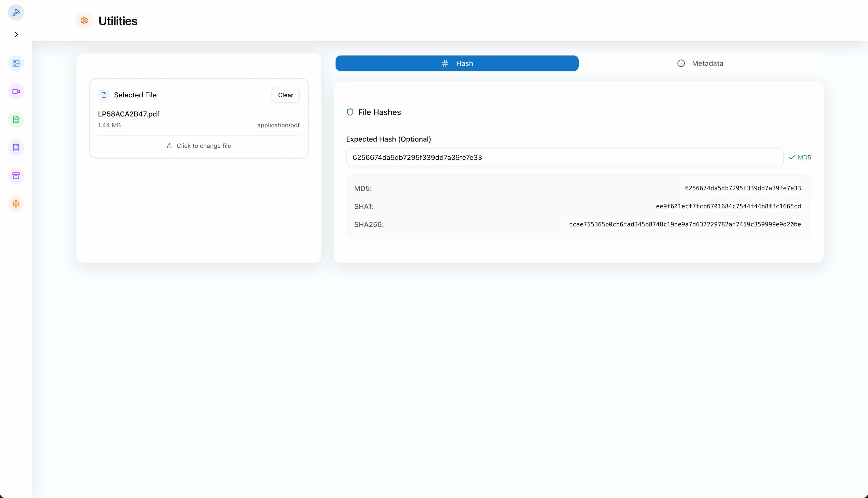Screen dimensions: 868x498
Task: Click the 1.44 MB file size text
Action: (x=109, y=125)
